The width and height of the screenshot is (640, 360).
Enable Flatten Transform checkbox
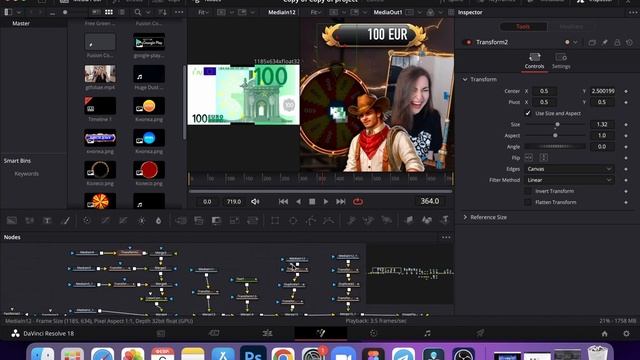pyautogui.click(x=528, y=202)
